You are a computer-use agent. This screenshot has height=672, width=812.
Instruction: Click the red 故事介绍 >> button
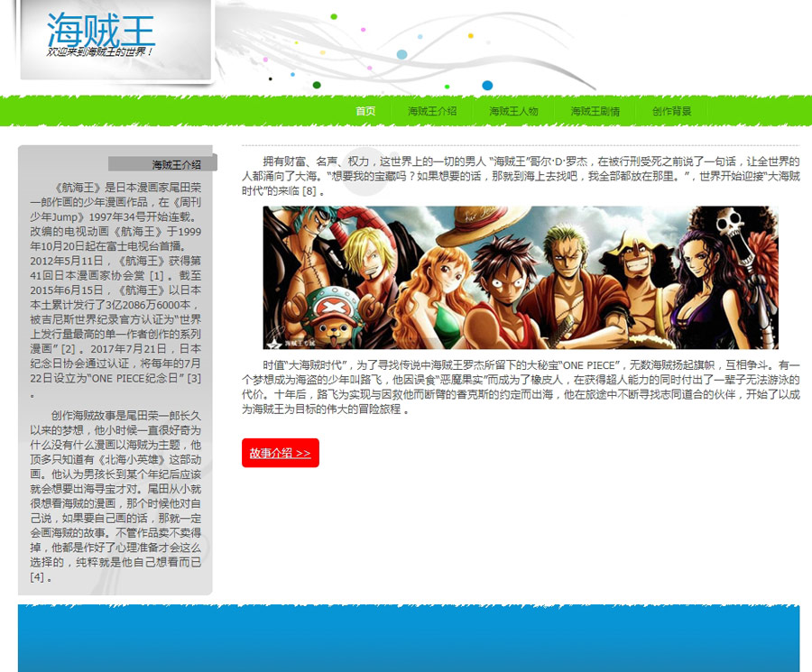[281, 453]
